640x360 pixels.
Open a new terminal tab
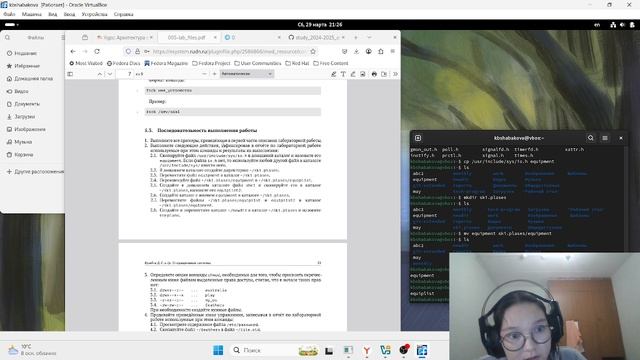418,138
